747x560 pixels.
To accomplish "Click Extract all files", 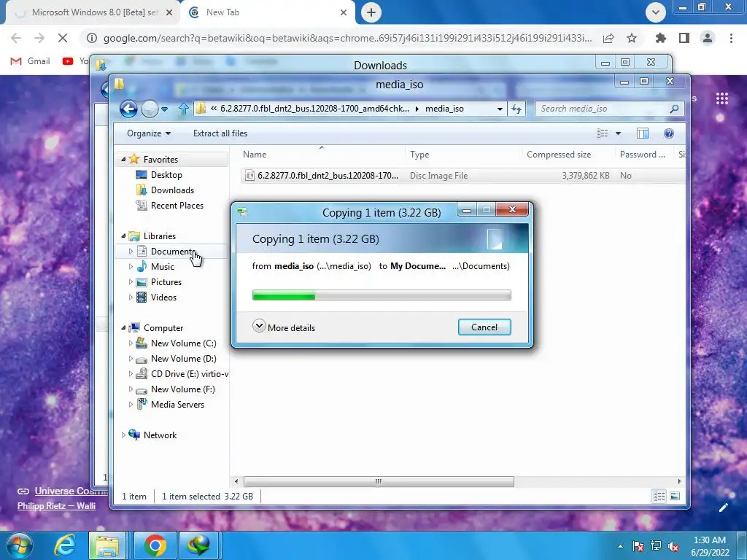I will [x=220, y=133].
